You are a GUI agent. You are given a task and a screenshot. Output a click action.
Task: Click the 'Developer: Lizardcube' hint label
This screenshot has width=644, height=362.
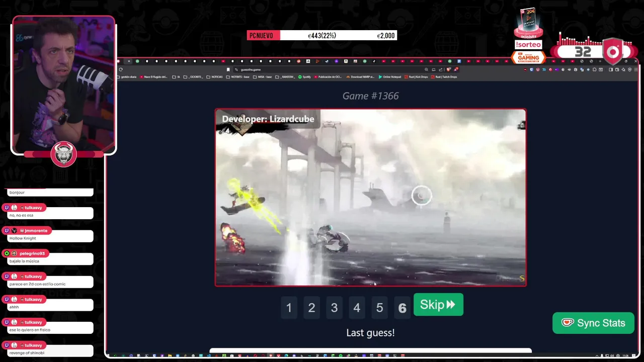[x=268, y=119]
